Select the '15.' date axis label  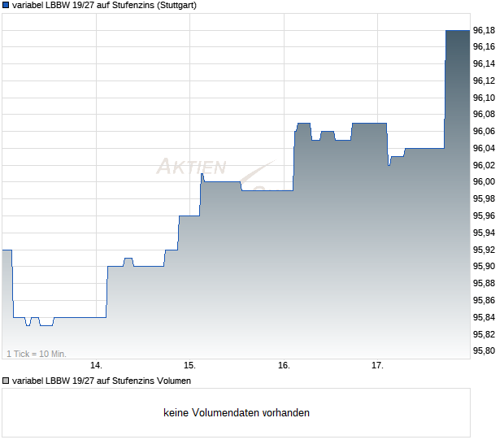[189, 366]
